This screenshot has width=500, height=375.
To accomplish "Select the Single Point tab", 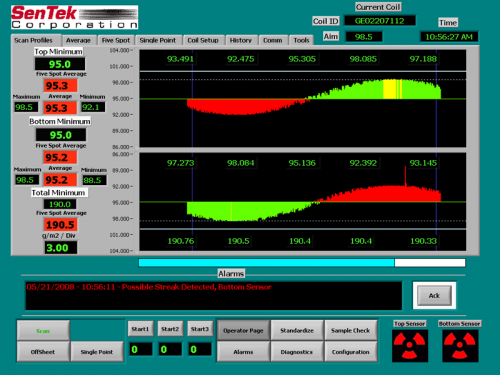I will (158, 40).
